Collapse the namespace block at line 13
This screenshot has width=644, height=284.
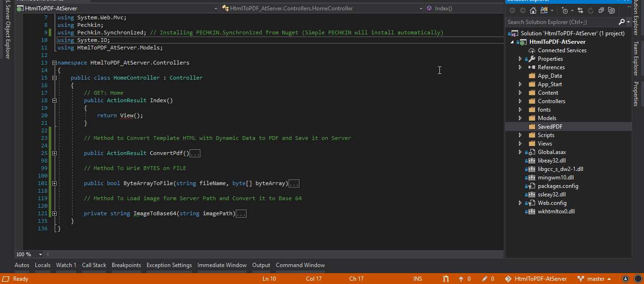tap(54, 63)
